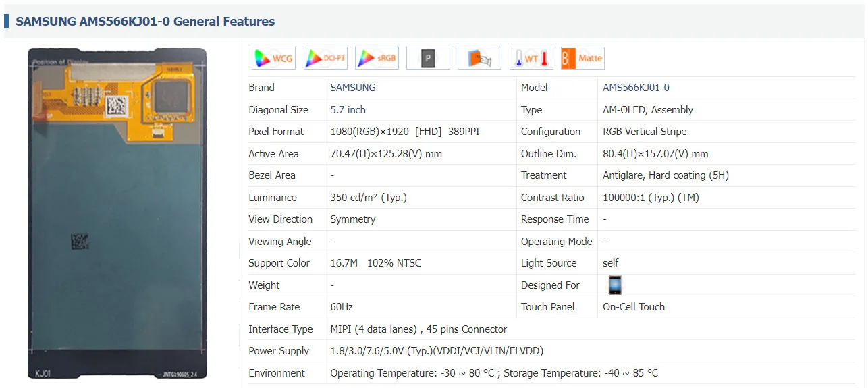Select the Active Area 70.47(H)×125.28(V) mm value
Image resolution: width=868 pixels, height=388 pixels.
(x=386, y=153)
